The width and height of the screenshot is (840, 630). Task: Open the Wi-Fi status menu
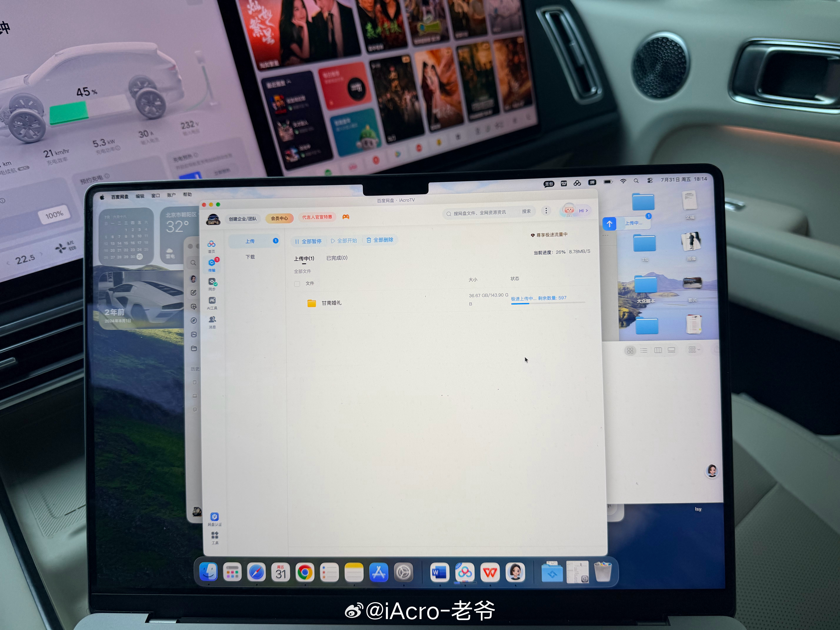coord(623,181)
